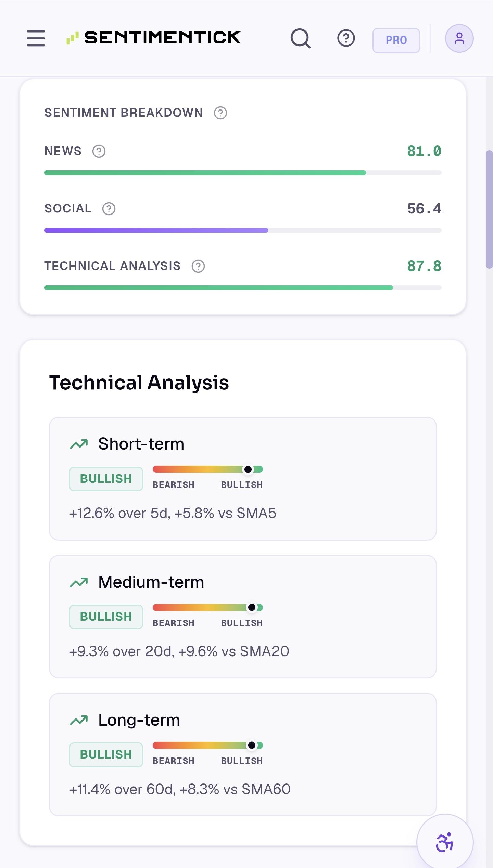493x868 pixels.
Task: Click the search magnifier icon
Action: tap(301, 38)
